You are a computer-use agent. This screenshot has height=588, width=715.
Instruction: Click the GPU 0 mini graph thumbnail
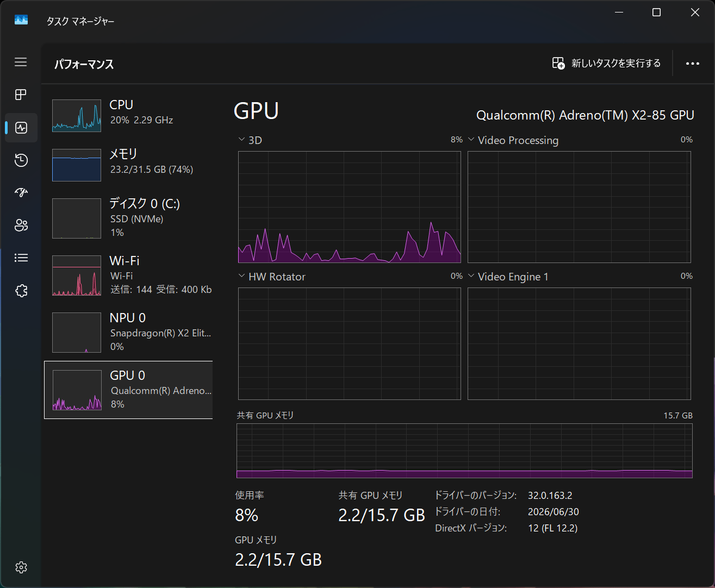click(x=77, y=390)
